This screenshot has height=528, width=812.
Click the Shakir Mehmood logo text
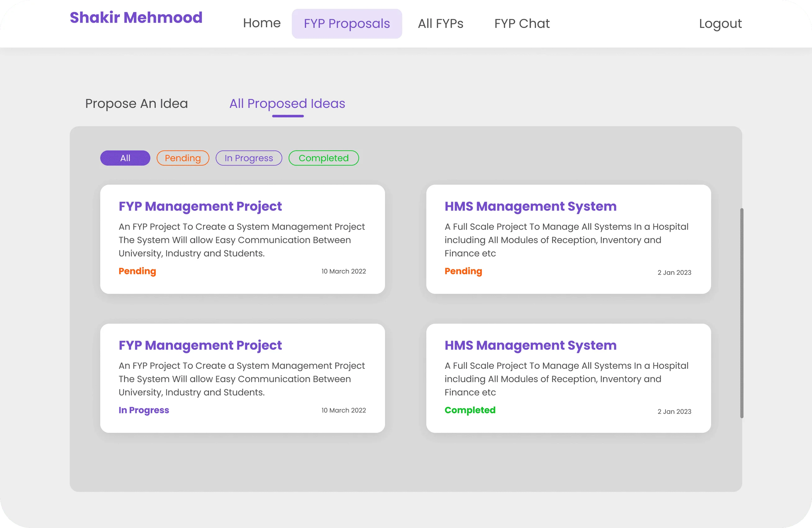pos(136,17)
